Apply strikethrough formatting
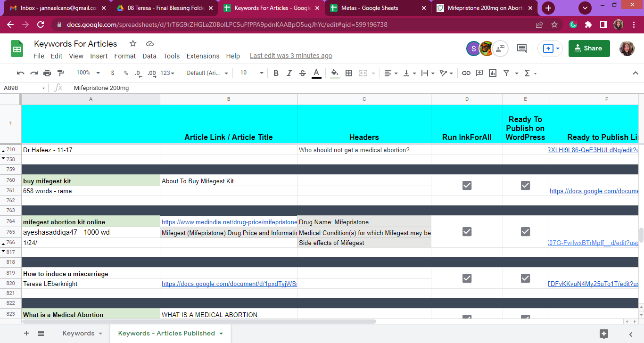Viewport: 644px width, 343px height. (x=303, y=73)
